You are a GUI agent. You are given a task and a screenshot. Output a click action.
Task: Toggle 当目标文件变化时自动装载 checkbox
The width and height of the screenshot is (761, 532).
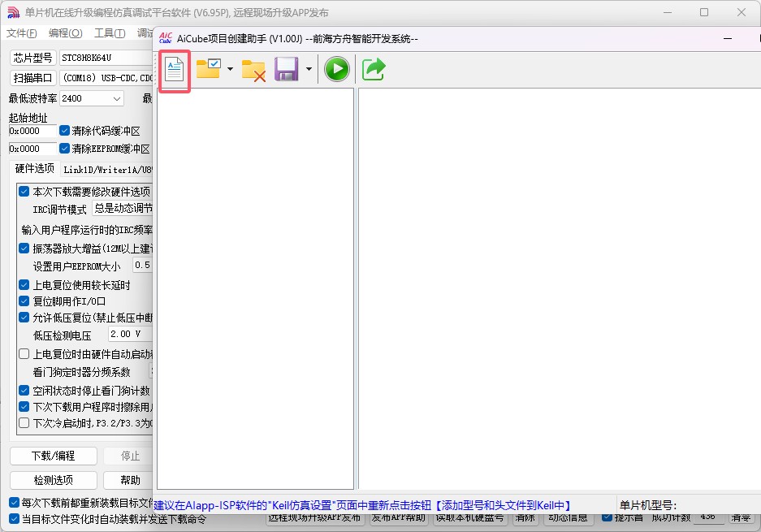pos(14,518)
